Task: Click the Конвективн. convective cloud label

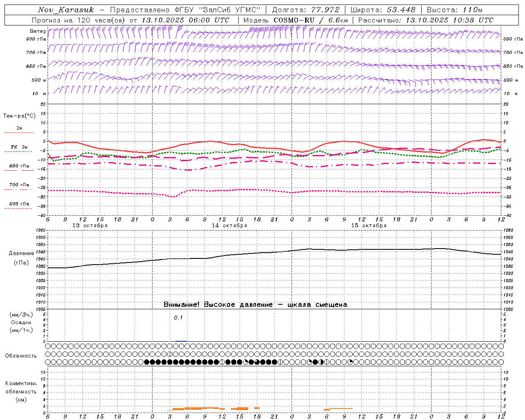Action: coord(21,383)
